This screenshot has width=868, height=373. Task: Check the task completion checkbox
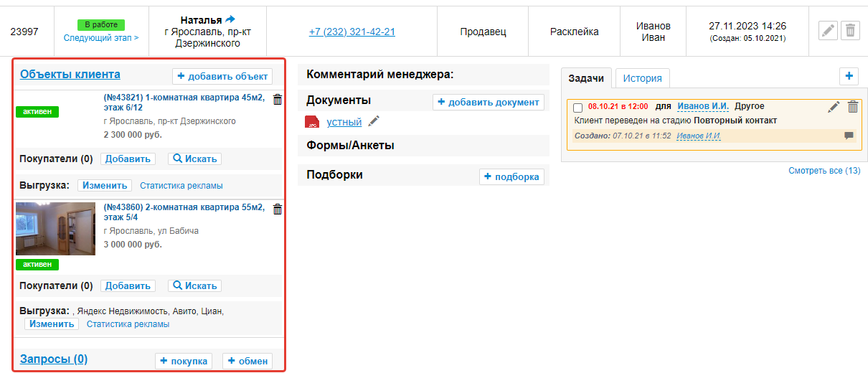[x=578, y=108]
